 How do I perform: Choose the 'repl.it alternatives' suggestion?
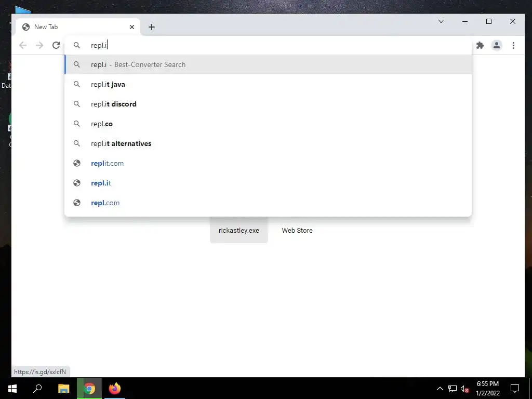[268, 143]
